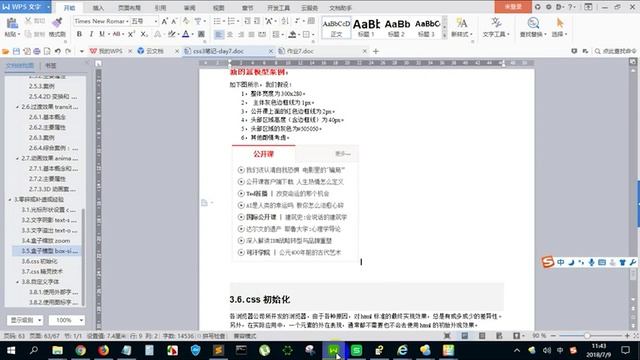
Task: Select outline item 3.7.css 精灵技术
Action: tap(42, 271)
